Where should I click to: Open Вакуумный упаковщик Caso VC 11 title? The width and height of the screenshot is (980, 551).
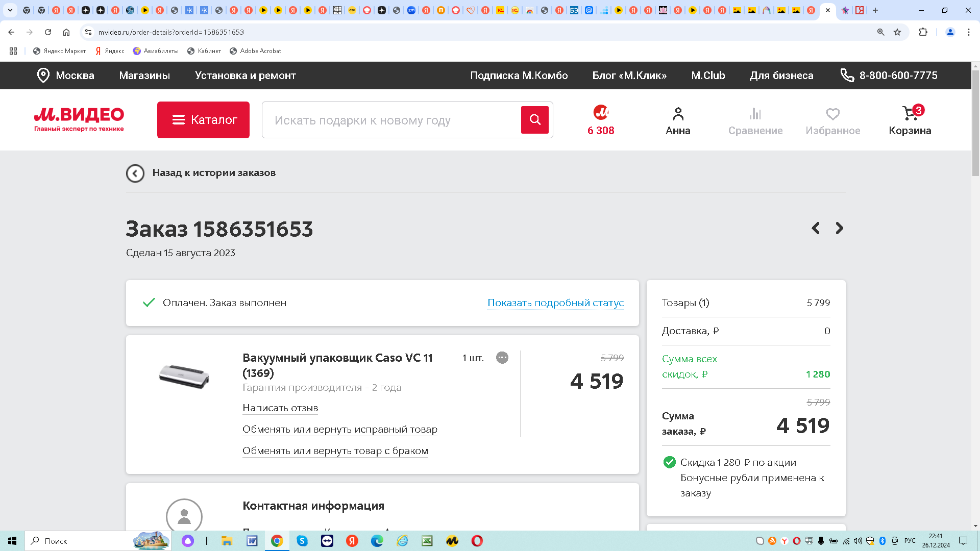pyautogui.click(x=337, y=365)
